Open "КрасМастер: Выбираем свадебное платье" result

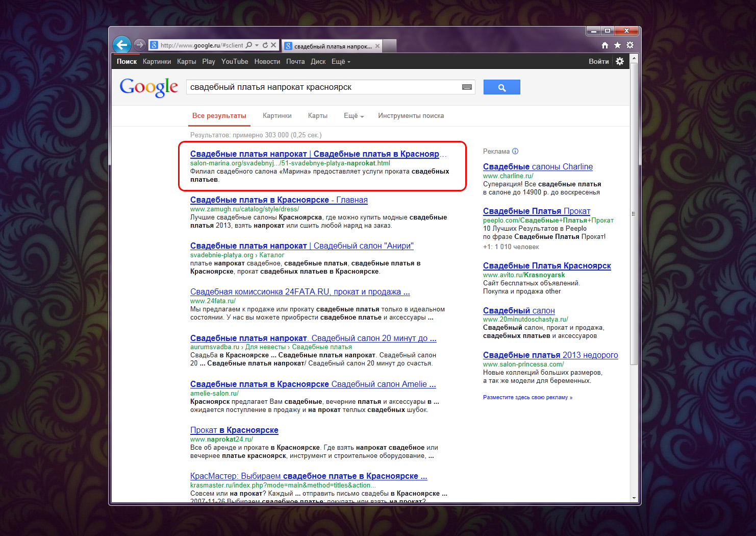pos(309,476)
